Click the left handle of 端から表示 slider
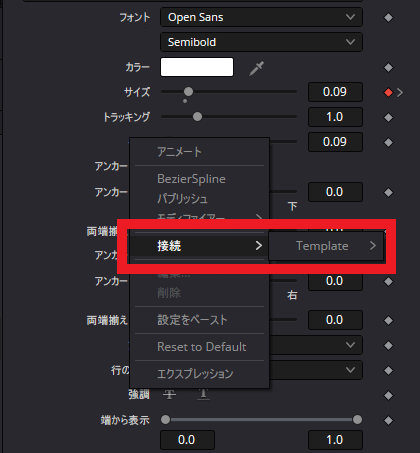The image size is (420, 453). click(165, 420)
